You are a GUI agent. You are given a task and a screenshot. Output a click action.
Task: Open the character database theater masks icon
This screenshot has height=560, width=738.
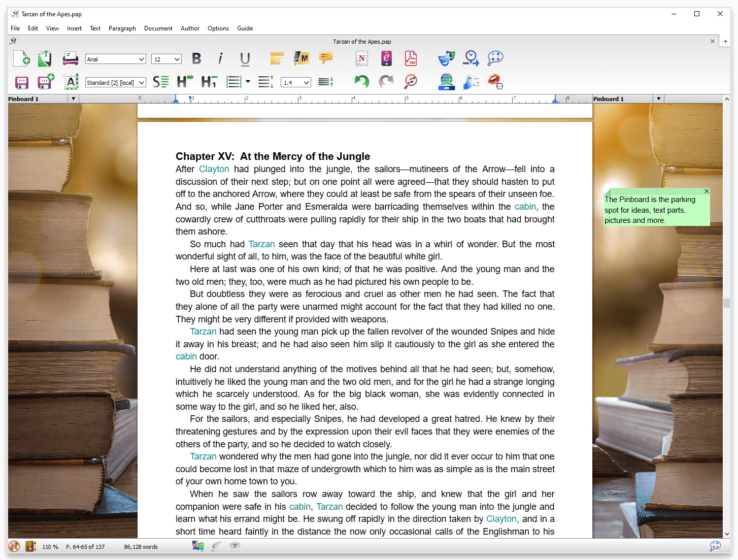pos(447,58)
